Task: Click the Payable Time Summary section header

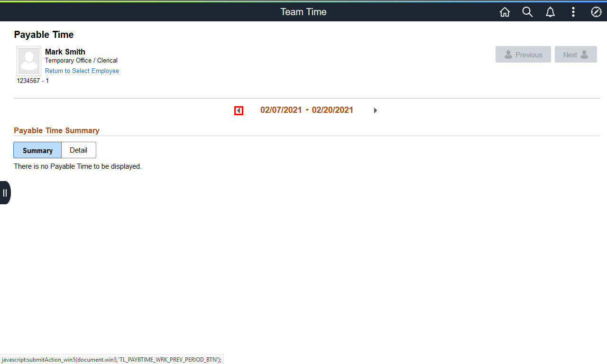Action: [56, 130]
